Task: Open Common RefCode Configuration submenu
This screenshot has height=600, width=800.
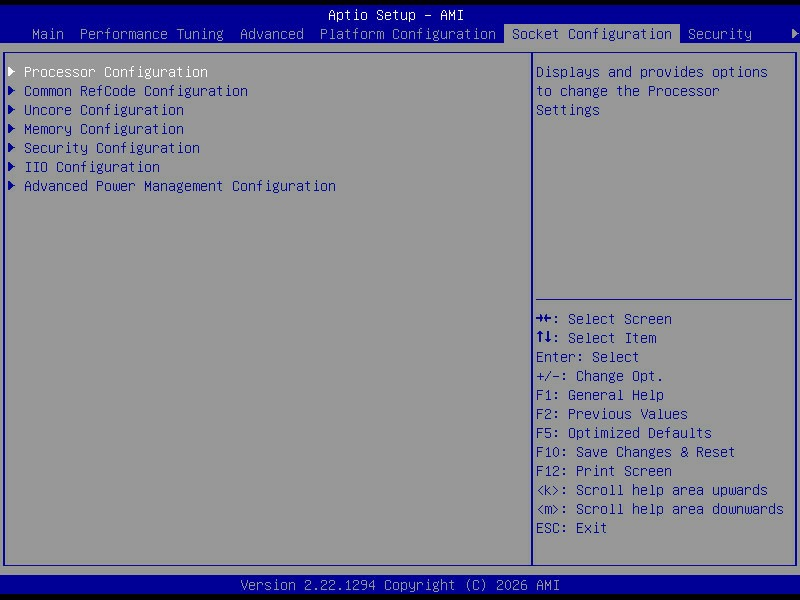Action: point(136,91)
